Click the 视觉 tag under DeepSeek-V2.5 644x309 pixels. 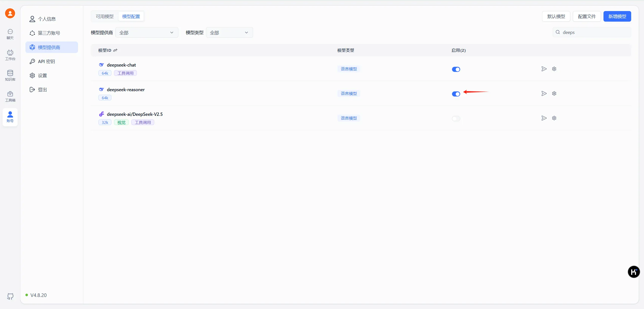coord(122,122)
